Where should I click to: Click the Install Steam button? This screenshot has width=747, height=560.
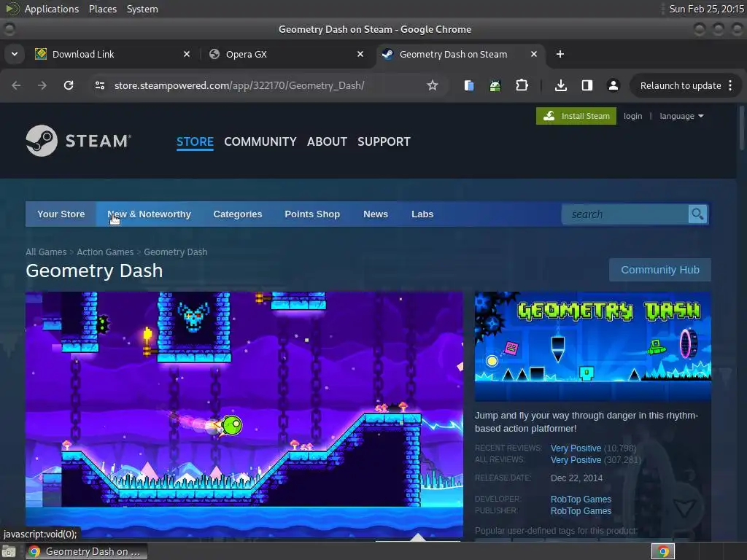coord(576,116)
